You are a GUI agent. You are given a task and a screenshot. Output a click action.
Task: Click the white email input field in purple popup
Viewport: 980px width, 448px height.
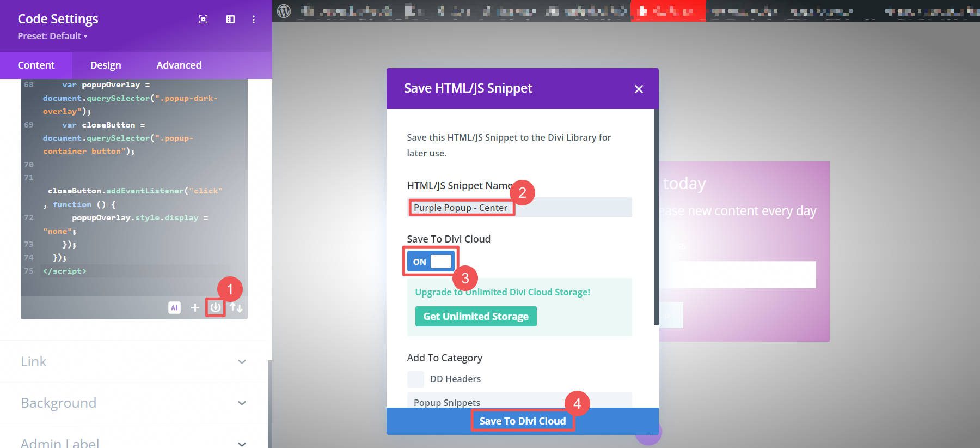[737, 275]
